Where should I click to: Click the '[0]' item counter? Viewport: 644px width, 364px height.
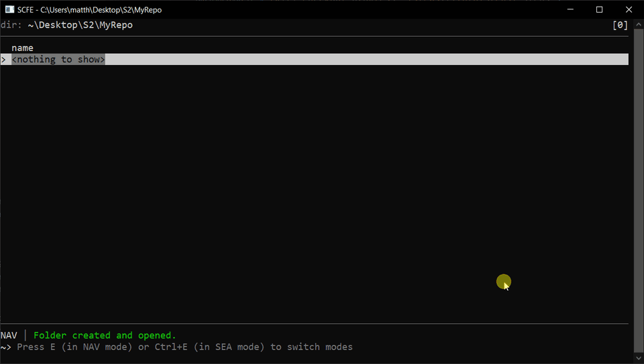[x=620, y=25]
